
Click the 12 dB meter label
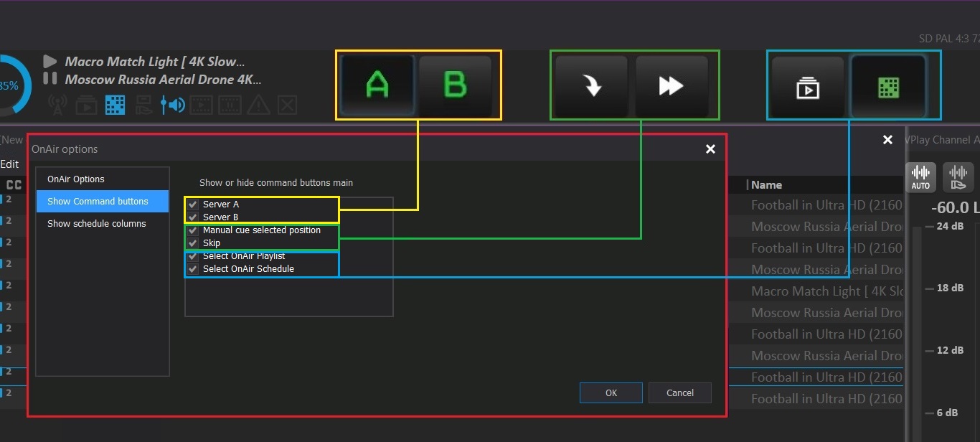coord(950,350)
